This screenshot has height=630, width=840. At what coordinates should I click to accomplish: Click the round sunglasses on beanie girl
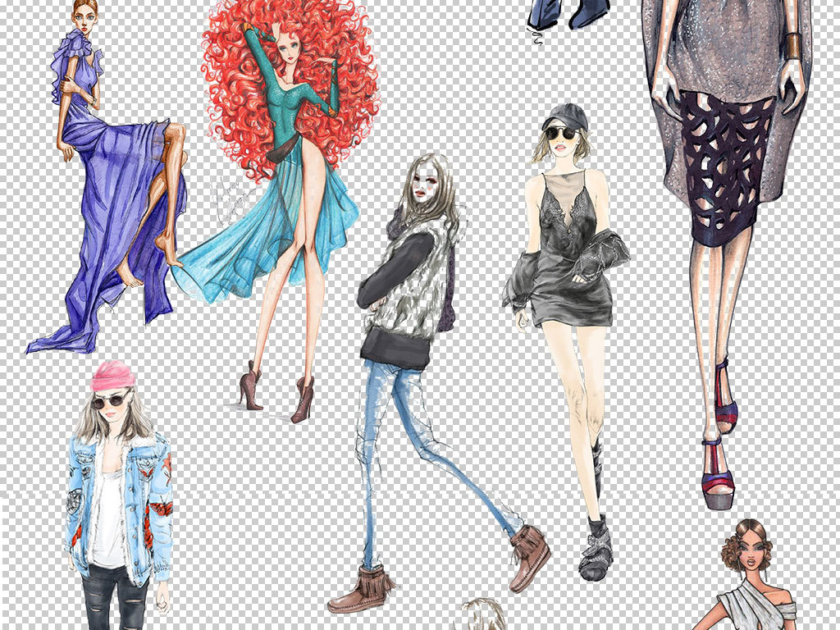pyautogui.click(x=111, y=399)
